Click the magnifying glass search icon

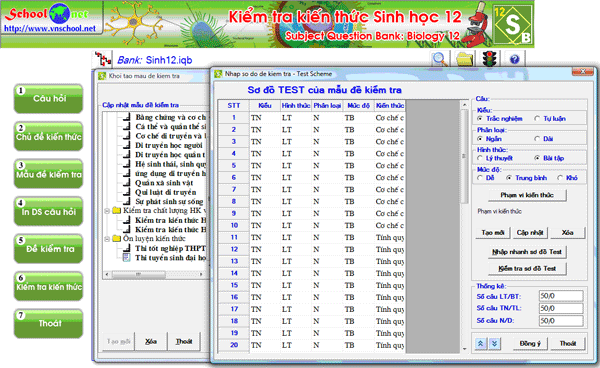click(x=440, y=59)
